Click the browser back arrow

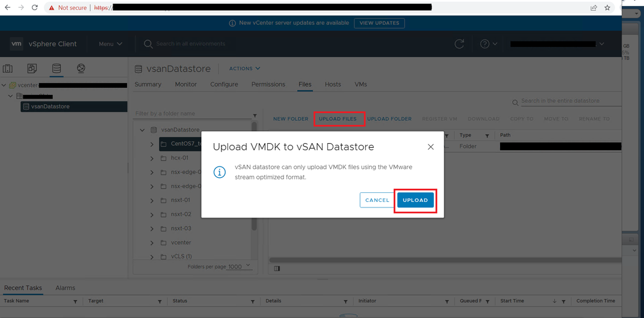(8, 7)
